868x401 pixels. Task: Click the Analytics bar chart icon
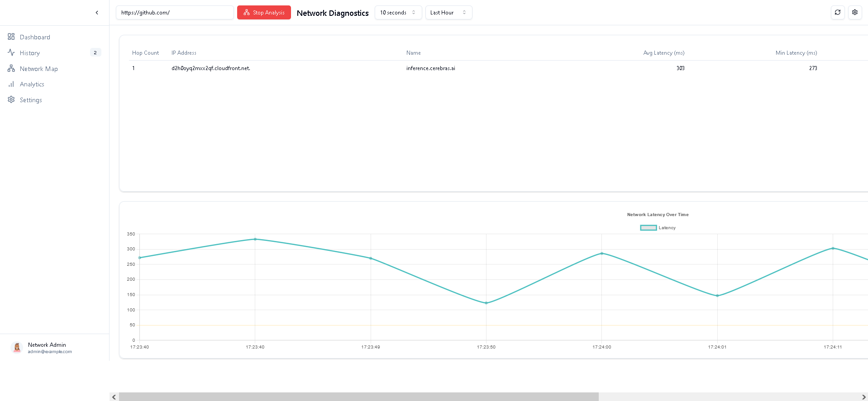pyautogui.click(x=11, y=84)
